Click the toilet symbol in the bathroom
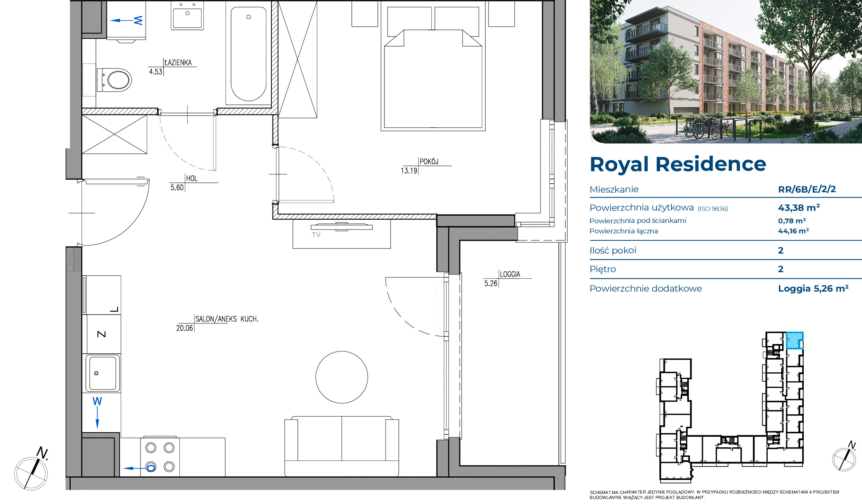 (x=114, y=80)
